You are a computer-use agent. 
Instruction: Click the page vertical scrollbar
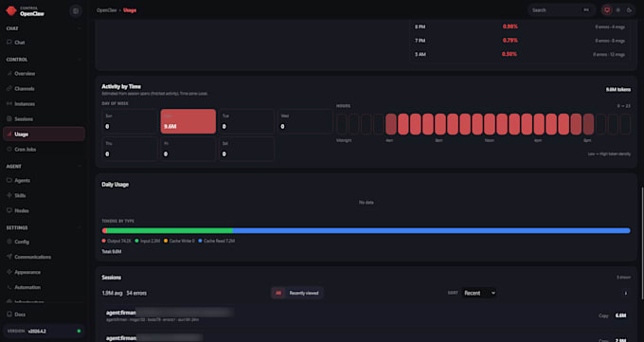click(642, 243)
